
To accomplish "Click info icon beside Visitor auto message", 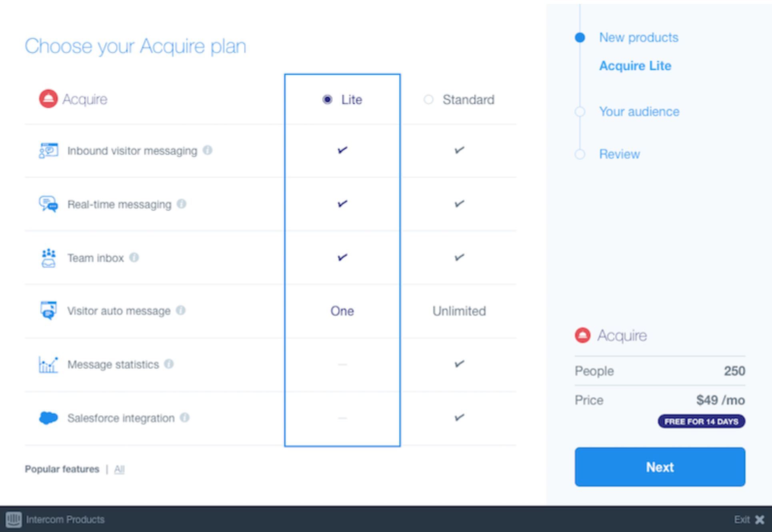I will (181, 310).
